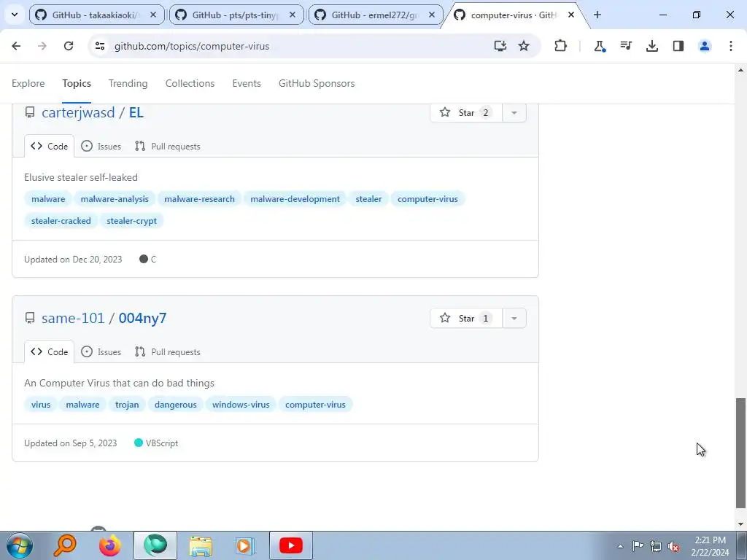This screenshot has width=747, height=560.
Task: Show hidden tray icons arrow
Action: click(620, 546)
